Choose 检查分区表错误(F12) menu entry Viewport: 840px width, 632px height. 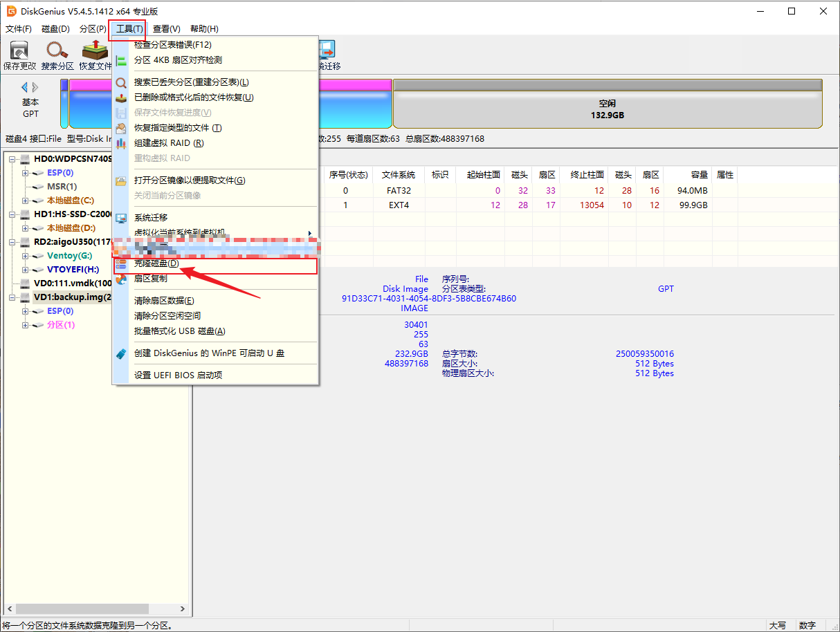click(x=214, y=45)
